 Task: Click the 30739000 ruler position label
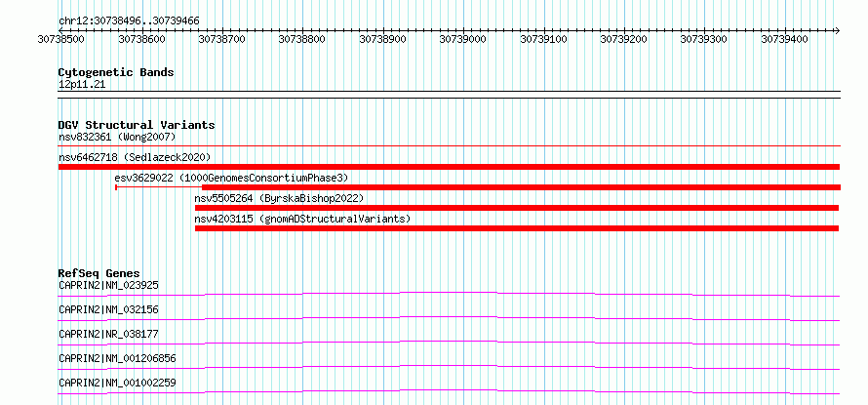pyautogui.click(x=463, y=39)
